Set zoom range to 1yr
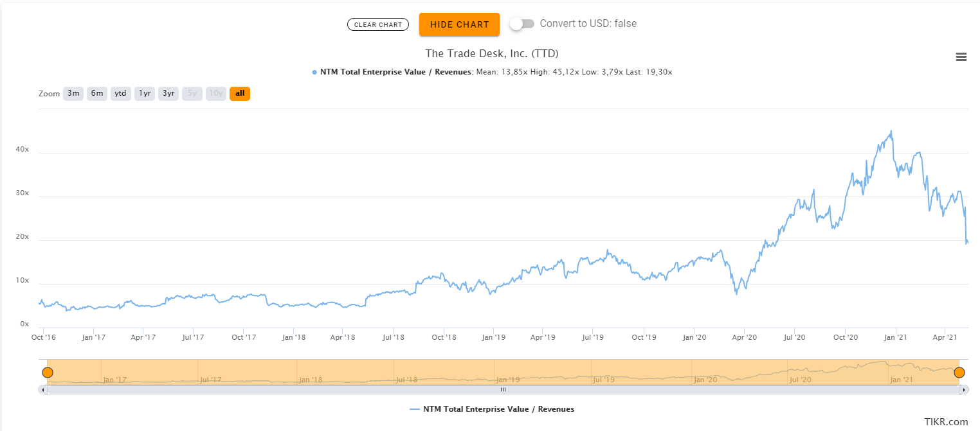This screenshot has height=431, width=980. coord(145,94)
